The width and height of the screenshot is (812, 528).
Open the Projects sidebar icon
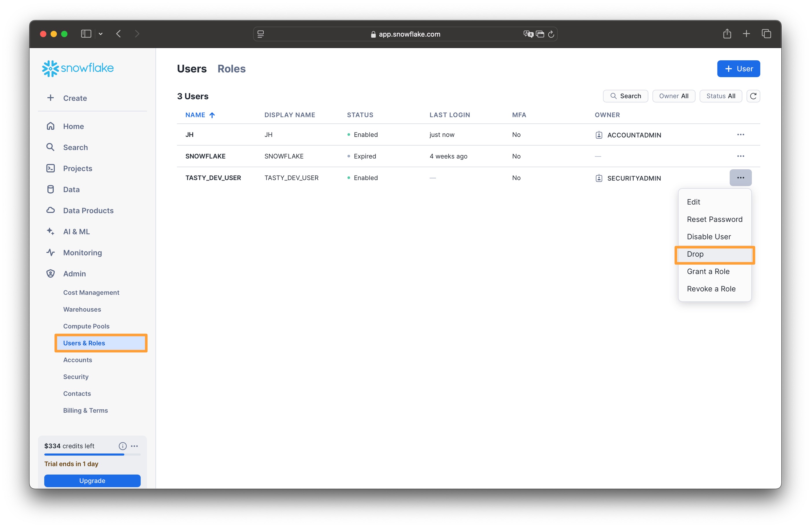[x=51, y=168]
